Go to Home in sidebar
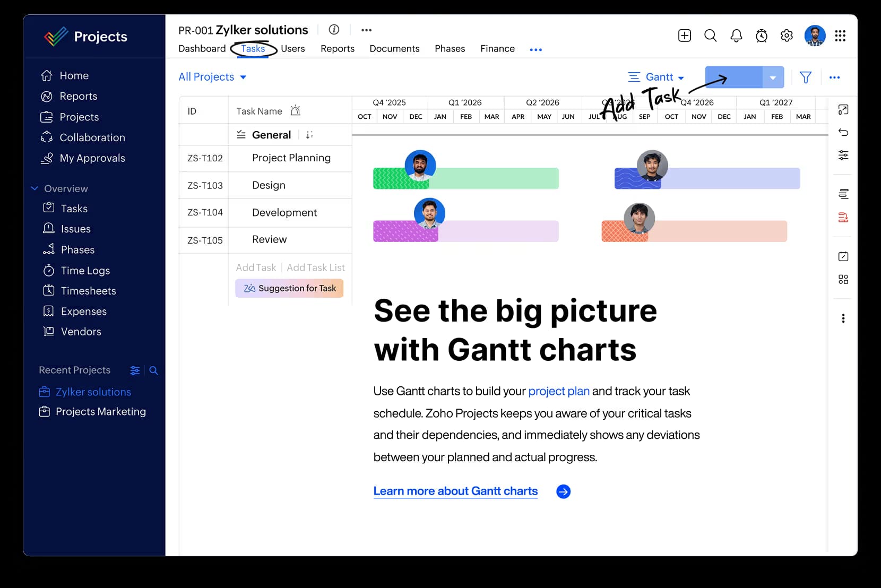Image resolution: width=881 pixels, height=588 pixels. [65, 75]
